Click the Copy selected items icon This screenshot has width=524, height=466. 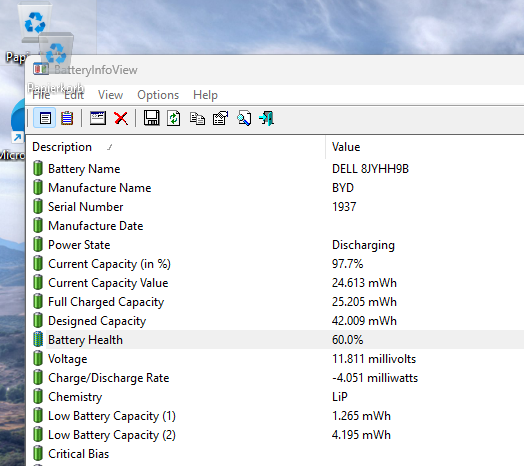click(x=197, y=118)
